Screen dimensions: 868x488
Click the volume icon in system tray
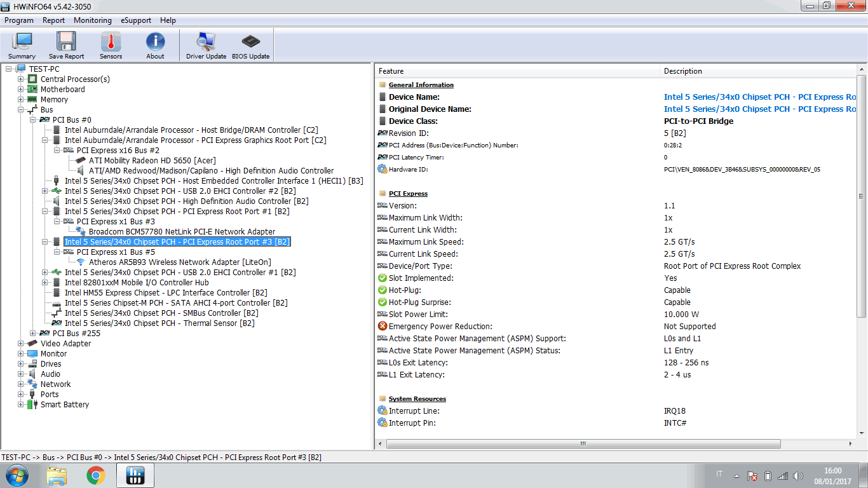click(x=799, y=475)
